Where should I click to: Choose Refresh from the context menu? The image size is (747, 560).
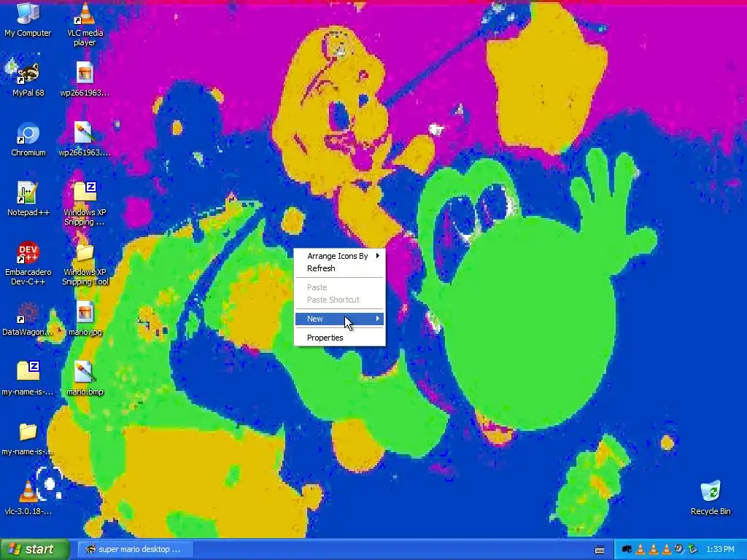339,268
